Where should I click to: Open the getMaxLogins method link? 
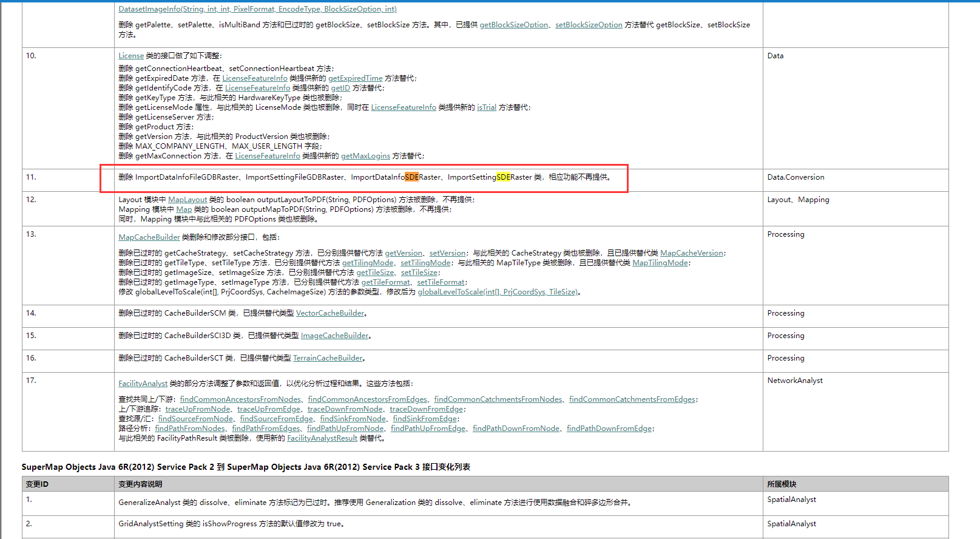[365, 156]
